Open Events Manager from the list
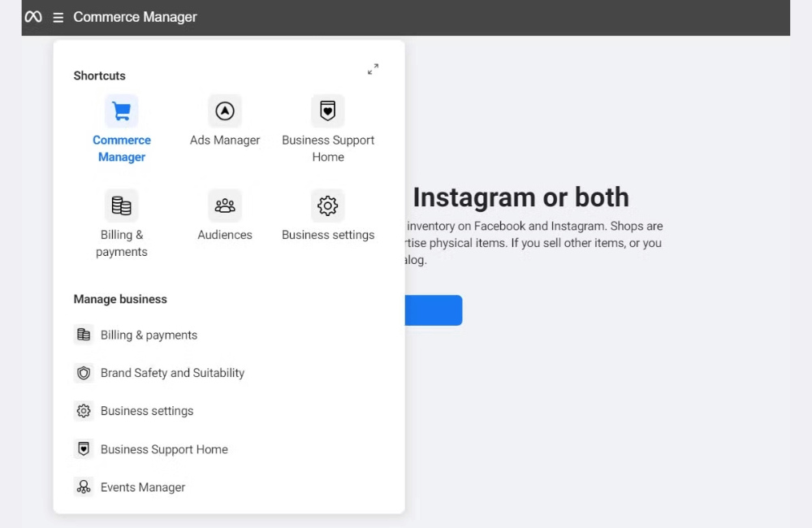Screen dimensions: 812x528 [143, 487]
